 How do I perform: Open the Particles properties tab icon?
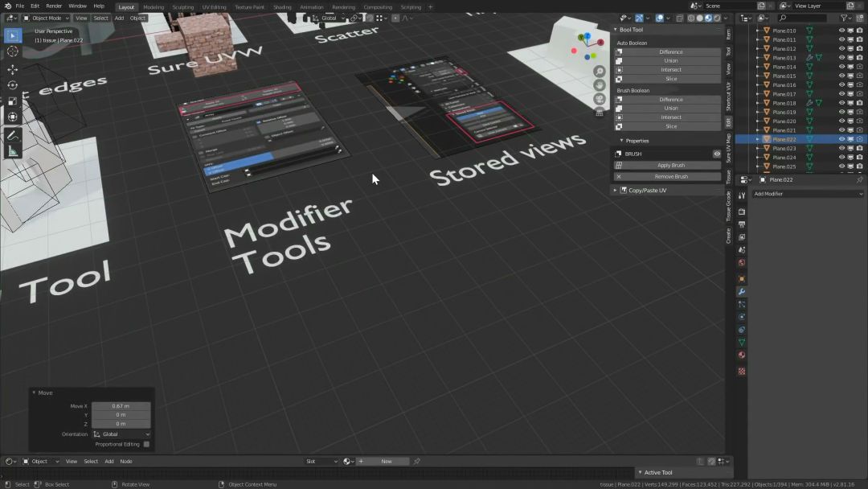tap(742, 304)
